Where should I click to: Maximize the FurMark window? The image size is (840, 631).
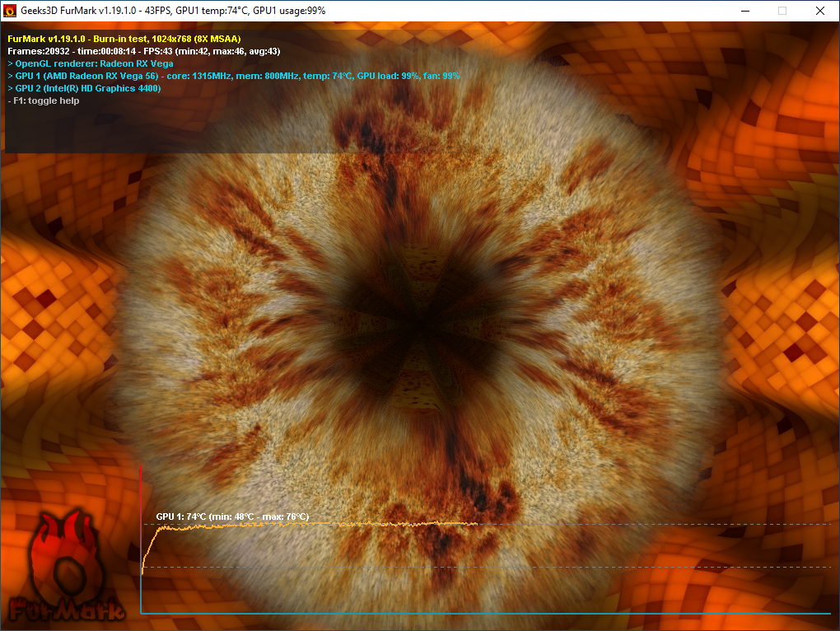coord(782,11)
